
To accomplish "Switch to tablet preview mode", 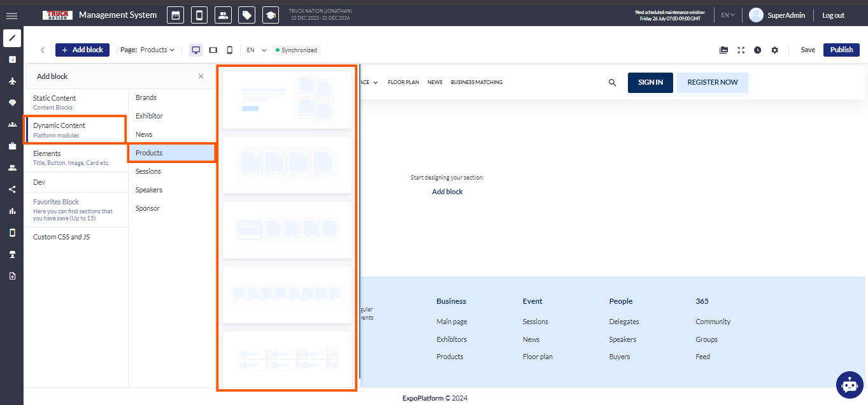I will (x=213, y=50).
